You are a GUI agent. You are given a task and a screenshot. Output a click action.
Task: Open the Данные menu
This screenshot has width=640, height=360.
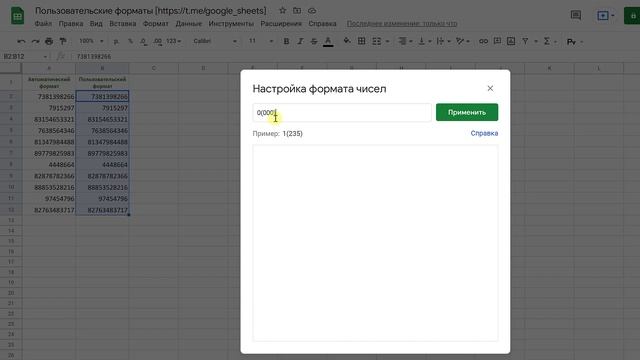pos(189,24)
